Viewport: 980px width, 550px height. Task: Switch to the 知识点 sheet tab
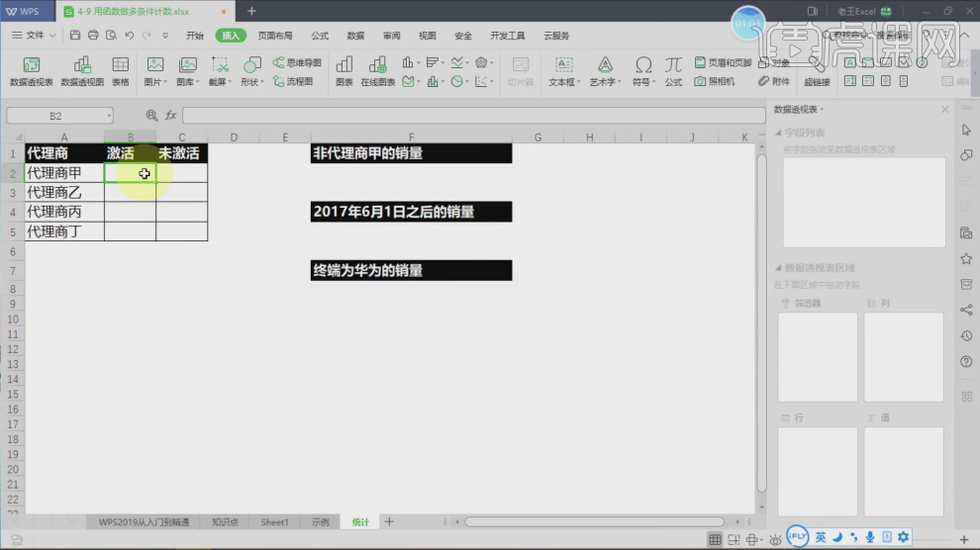click(225, 522)
